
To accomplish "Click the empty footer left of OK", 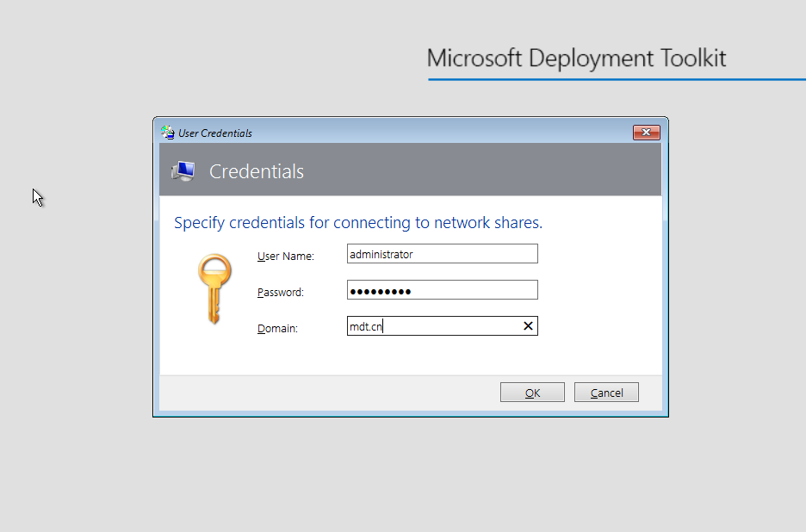I will click(327, 393).
